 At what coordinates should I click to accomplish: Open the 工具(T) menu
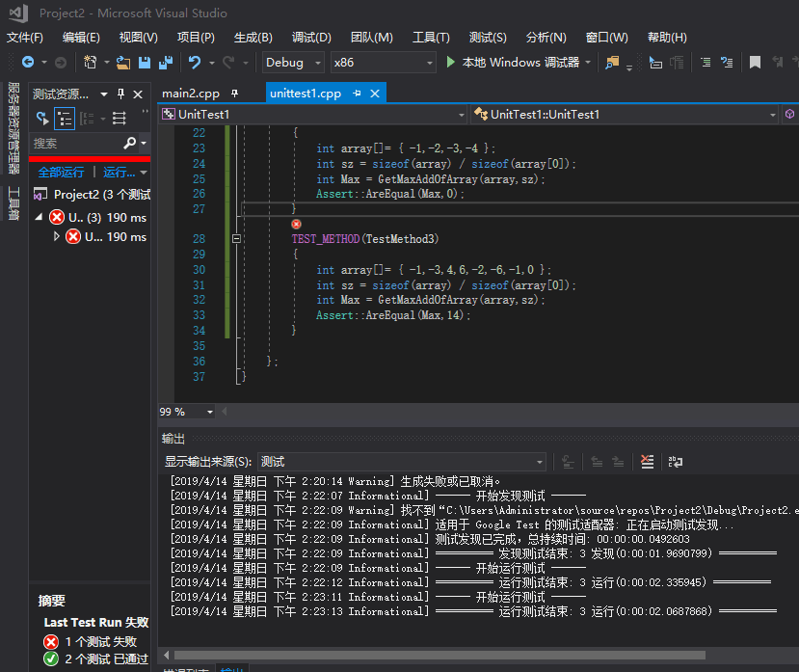pyautogui.click(x=431, y=38)
